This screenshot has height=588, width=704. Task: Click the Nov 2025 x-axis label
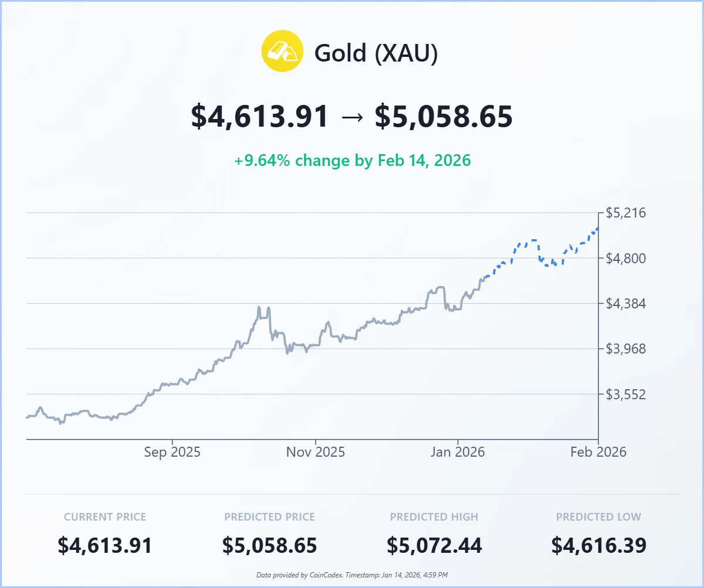click(x=316, y=453)
